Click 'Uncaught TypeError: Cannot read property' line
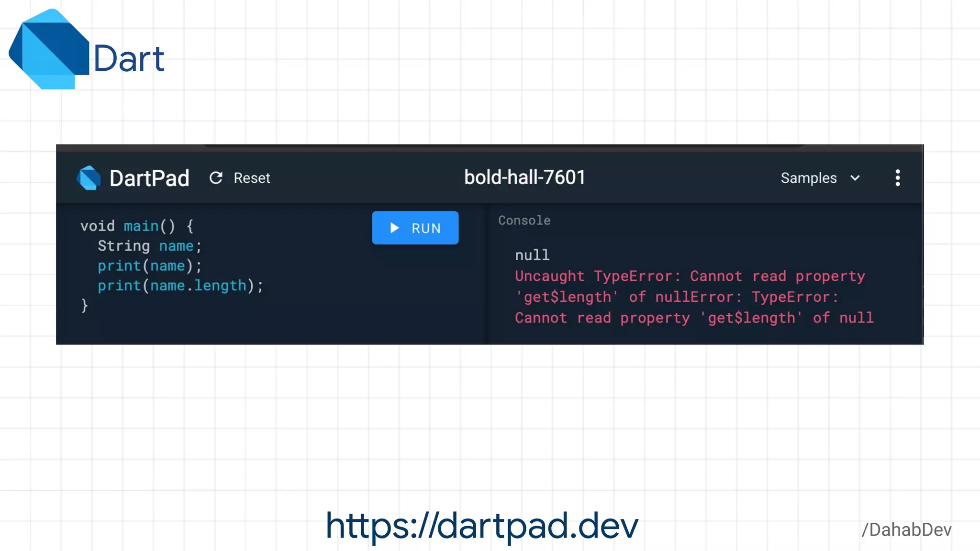 [690, 276]
